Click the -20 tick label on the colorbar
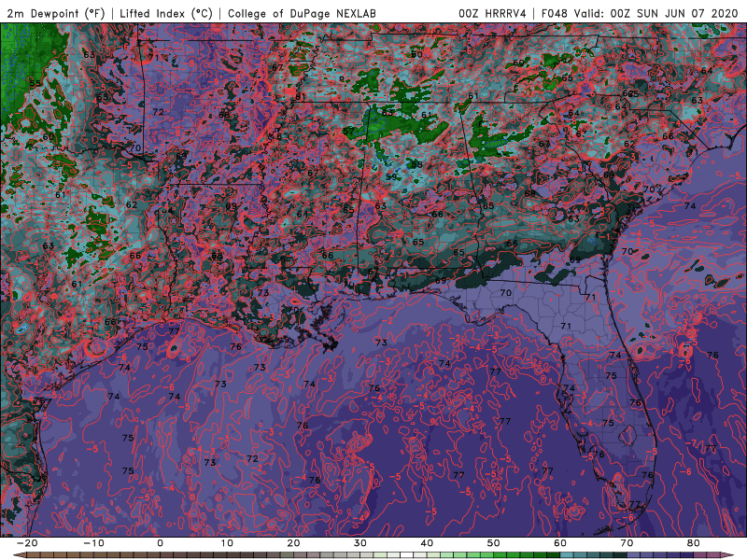 coord(27,543)
